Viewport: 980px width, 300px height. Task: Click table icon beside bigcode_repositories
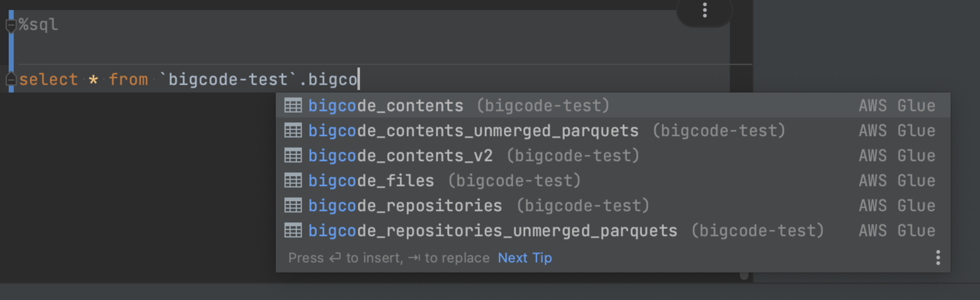(x=293, y=206)
